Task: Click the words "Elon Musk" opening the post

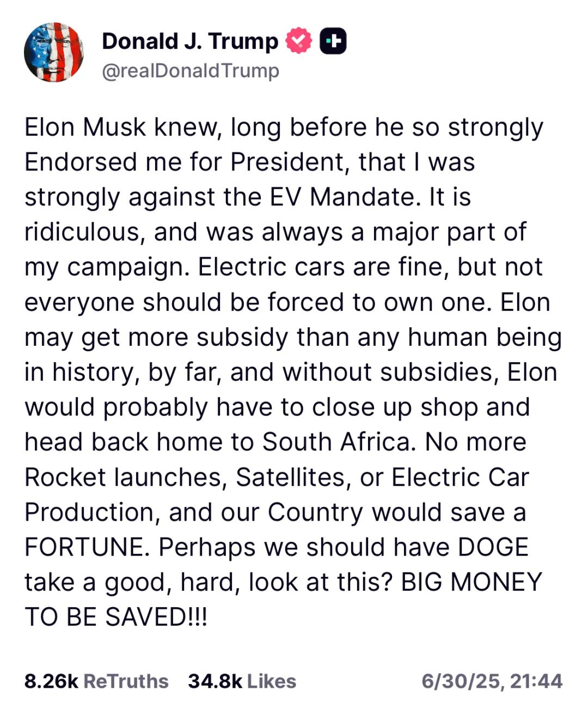Action: click(x=85, y=127)
